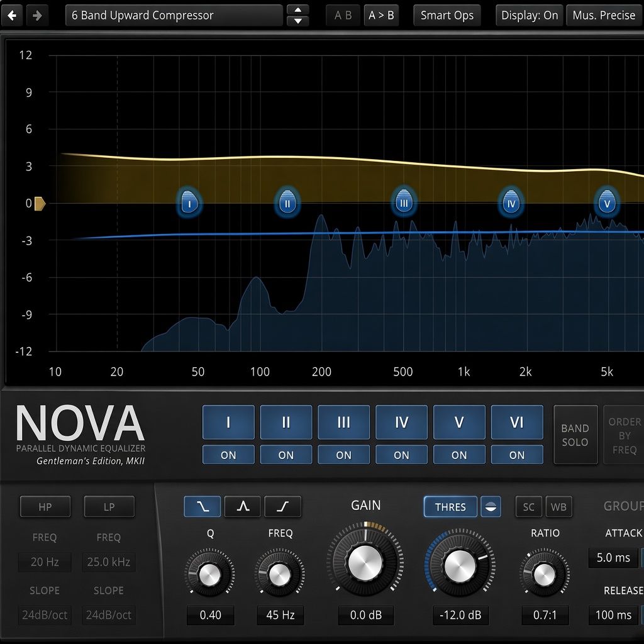644x644 pixels.
Task: Toggle band IV ON switch
Action: [401, 455]
